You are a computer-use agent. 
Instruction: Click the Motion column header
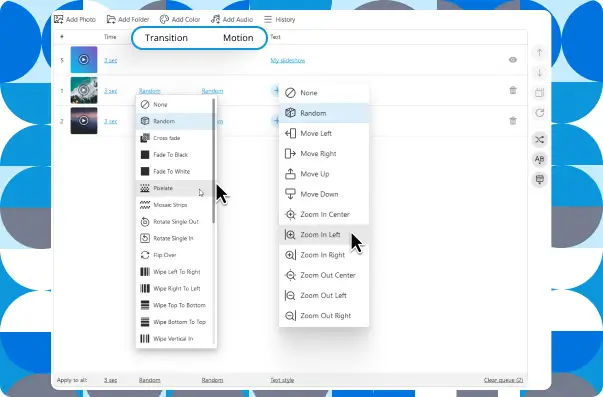pos(238,38)
